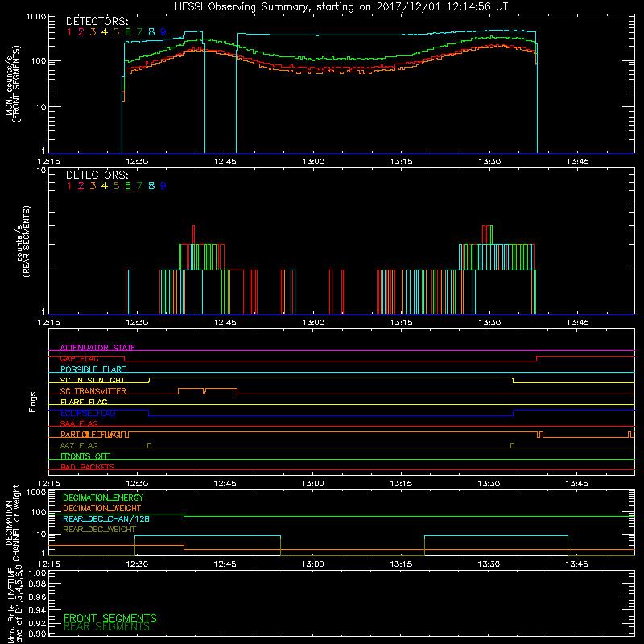The image size is (644, 644).
Task: Pick the 0.94 livetime axis value
Action: pyautogui.click(x=37, y=609)
